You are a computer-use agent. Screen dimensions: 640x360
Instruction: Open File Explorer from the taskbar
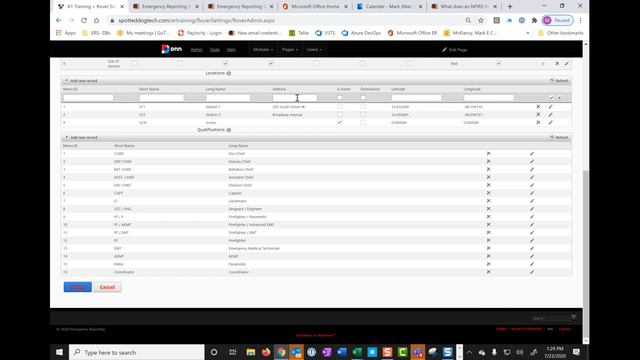click(251, 352)
